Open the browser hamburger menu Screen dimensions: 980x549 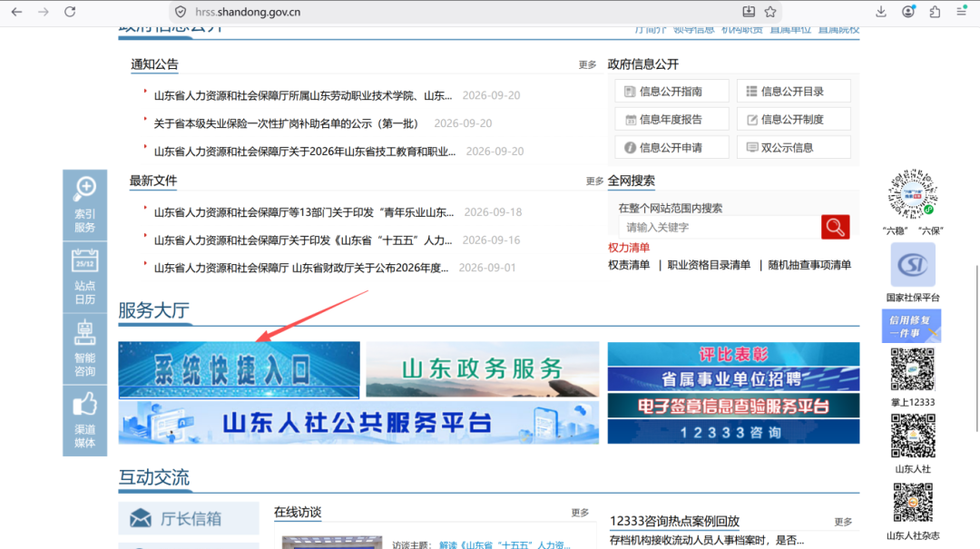coord(961,12)
